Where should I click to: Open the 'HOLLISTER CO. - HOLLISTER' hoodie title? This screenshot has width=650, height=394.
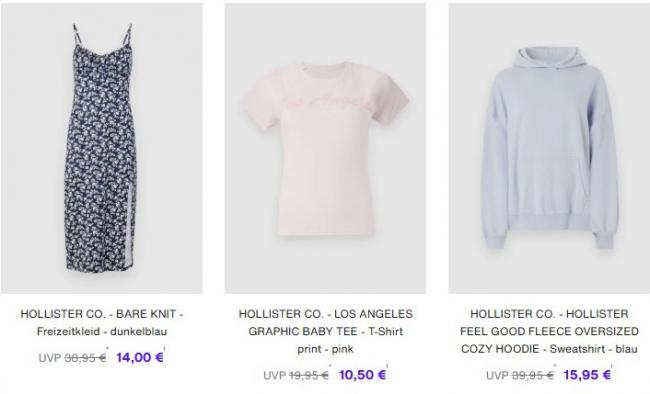[x=549, y=314]
